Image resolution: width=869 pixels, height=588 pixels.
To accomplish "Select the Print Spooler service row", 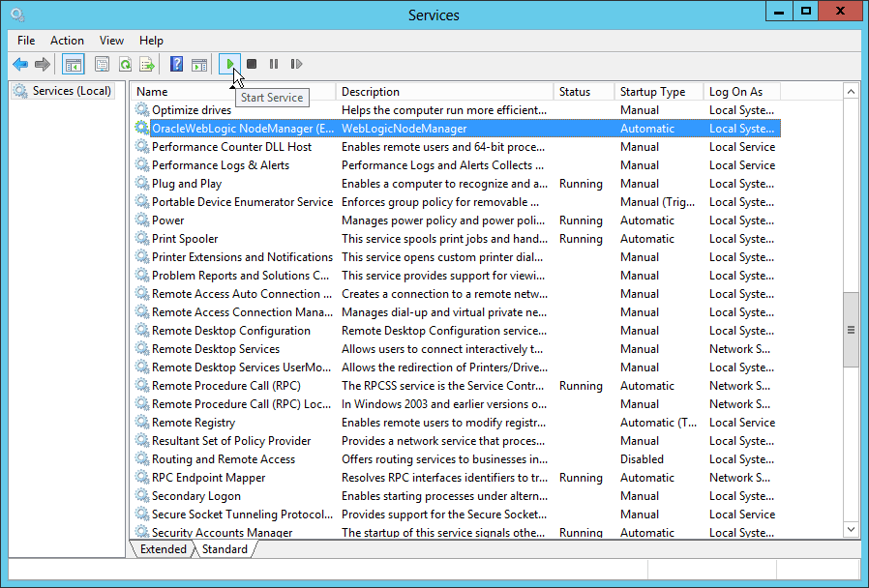I will [185, 239].
